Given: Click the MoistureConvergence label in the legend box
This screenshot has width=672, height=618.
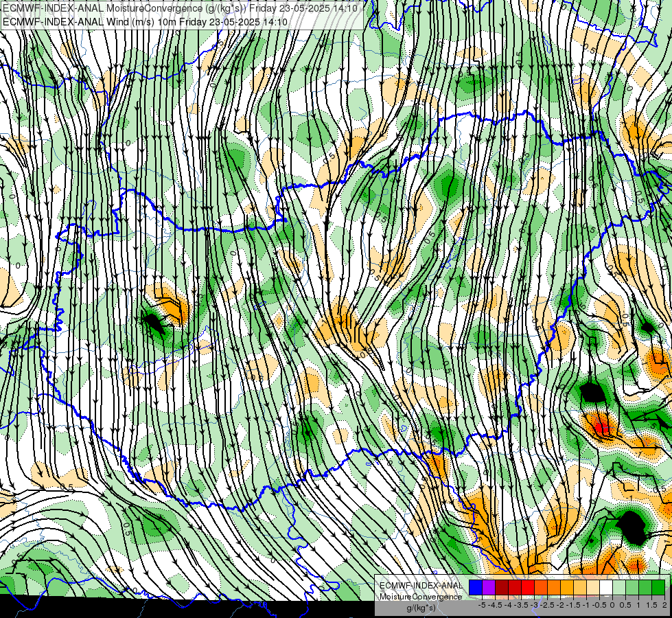Looking at the screenshot, I should 421,597.
